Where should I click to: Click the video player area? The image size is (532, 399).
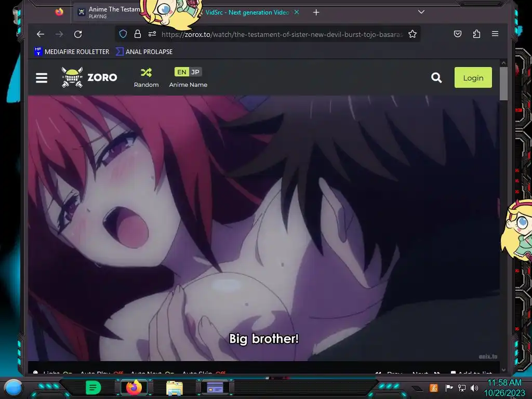pos(263,228)
